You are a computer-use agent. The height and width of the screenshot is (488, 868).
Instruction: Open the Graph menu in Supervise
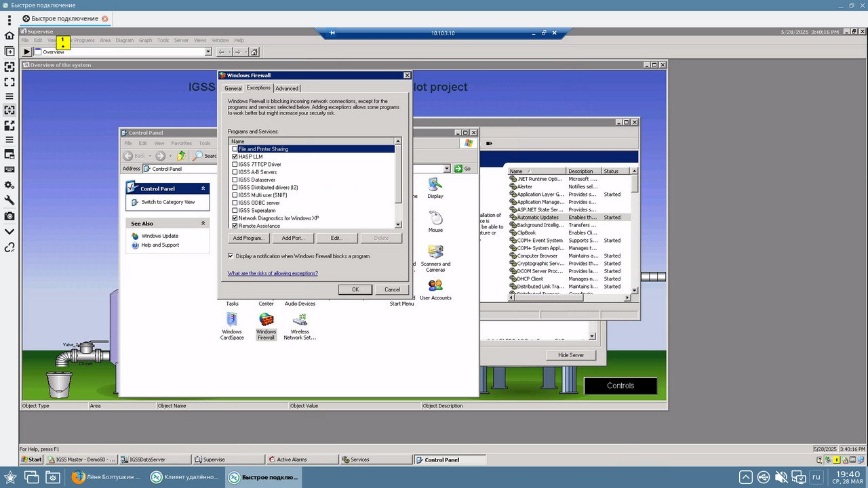click(146, 41)
